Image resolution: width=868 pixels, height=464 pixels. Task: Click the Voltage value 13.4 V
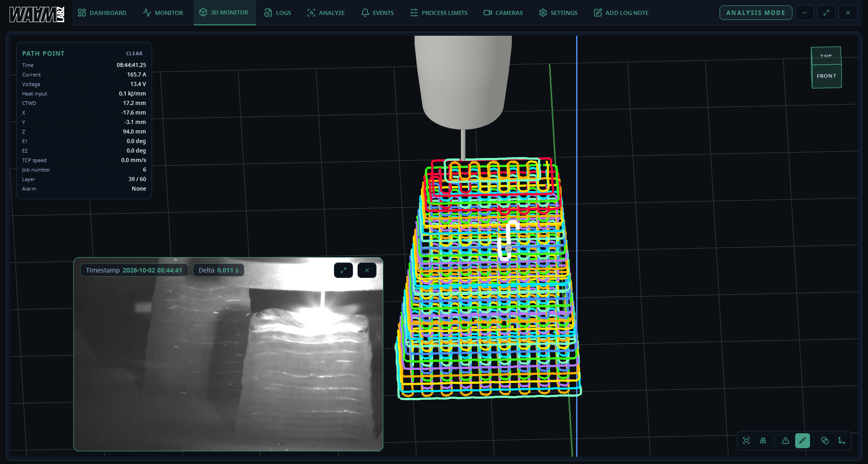click(x=138, y=84)
